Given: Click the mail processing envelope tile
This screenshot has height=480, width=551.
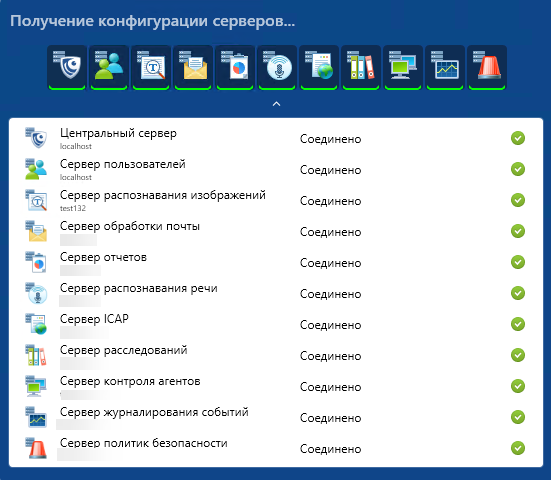Looking at the screenshot, I should [193, 67].
